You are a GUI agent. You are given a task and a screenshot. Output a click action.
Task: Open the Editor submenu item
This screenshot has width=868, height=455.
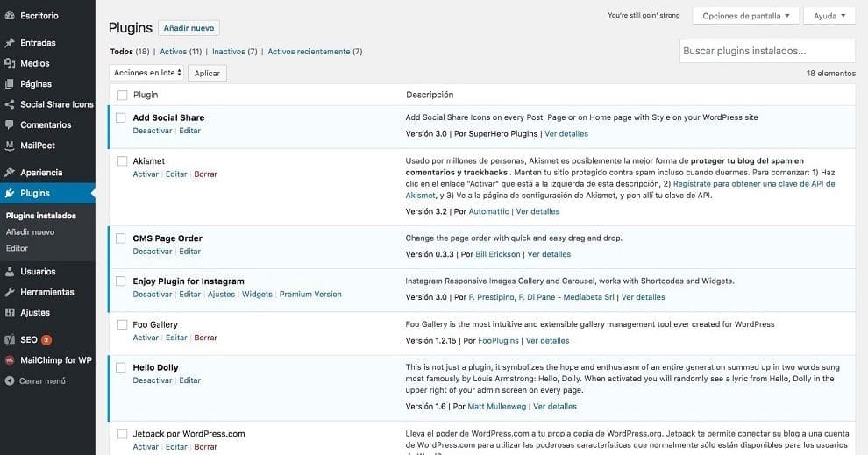point(17,248)
